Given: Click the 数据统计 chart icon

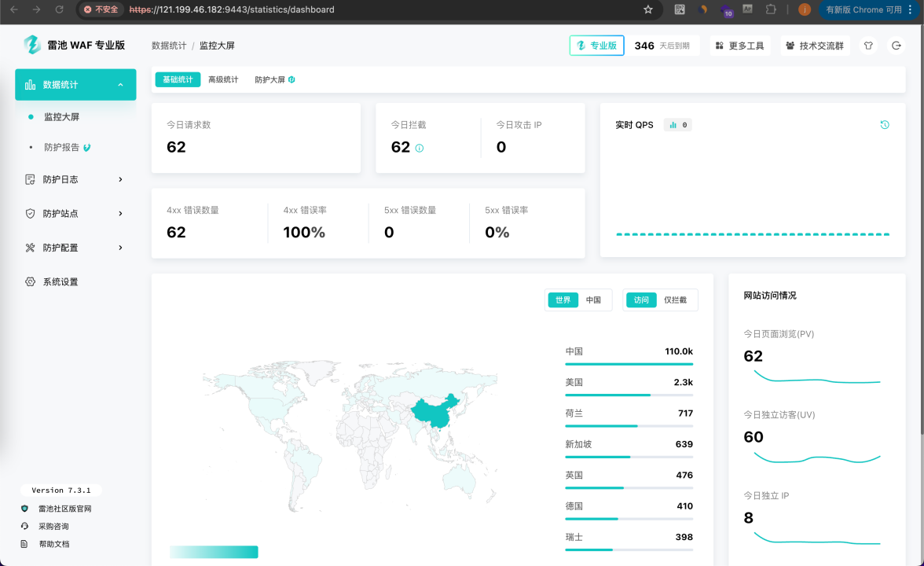Looking at the screenshot, I should 30,85.
